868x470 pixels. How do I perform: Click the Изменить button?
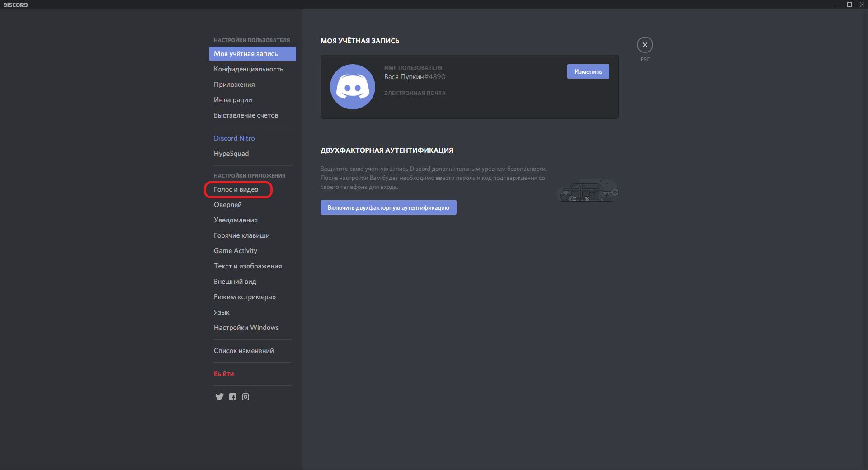(588, 71)
